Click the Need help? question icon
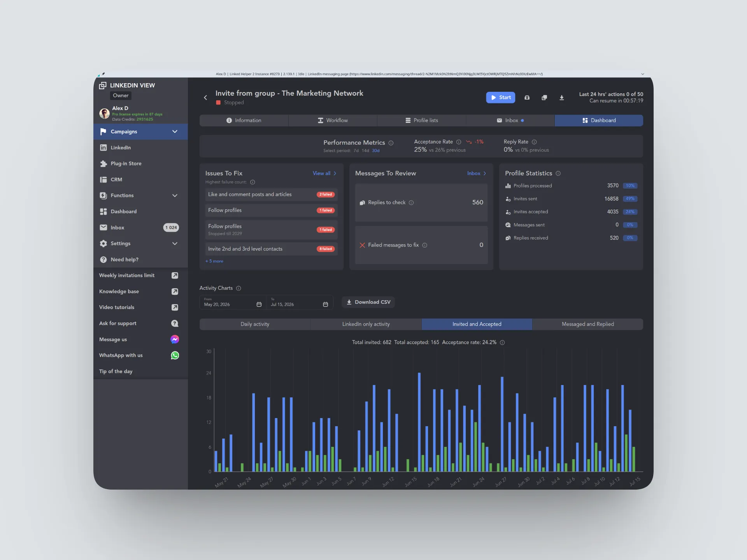Image resolution: width=747 pixels, height=560 pixels. [x=103, y=259]
